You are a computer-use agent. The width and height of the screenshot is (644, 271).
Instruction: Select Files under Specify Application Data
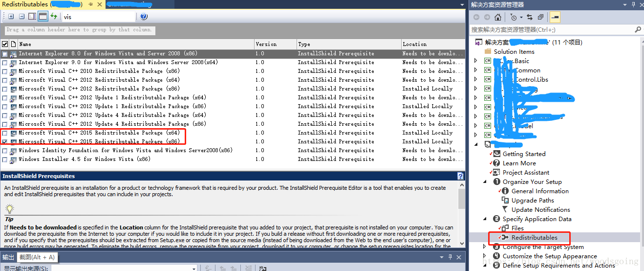(x=517, y=228)
